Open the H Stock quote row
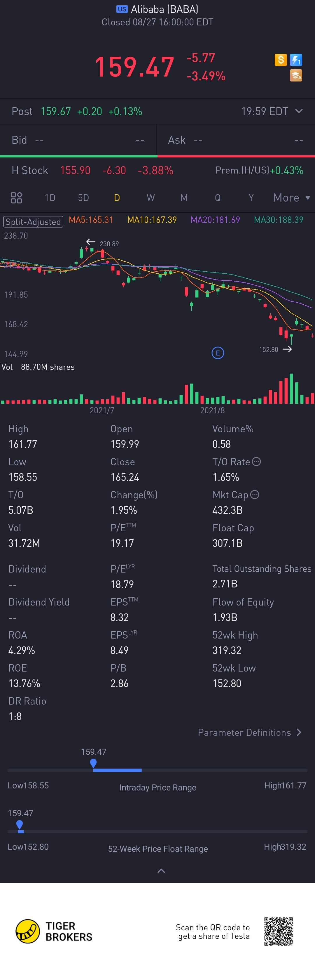315x980 pixels. click(x=157, y=170)
